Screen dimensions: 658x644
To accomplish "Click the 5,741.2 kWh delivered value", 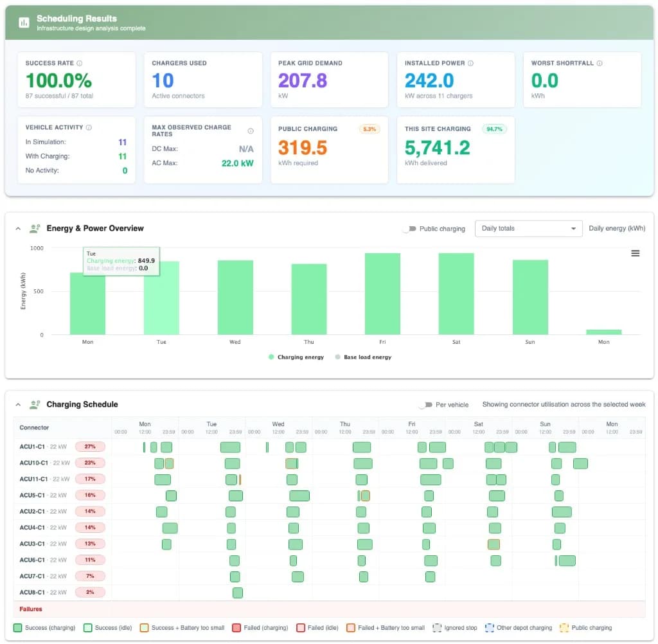I will pos(437,148).
